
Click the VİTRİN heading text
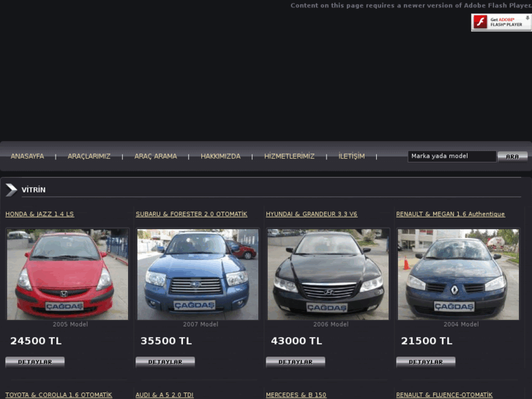[34, 190]
